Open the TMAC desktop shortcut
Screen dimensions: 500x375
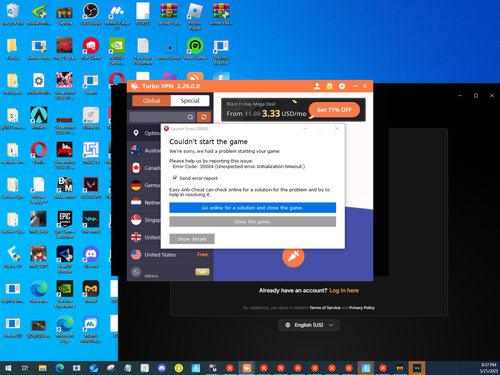(91, 153)
